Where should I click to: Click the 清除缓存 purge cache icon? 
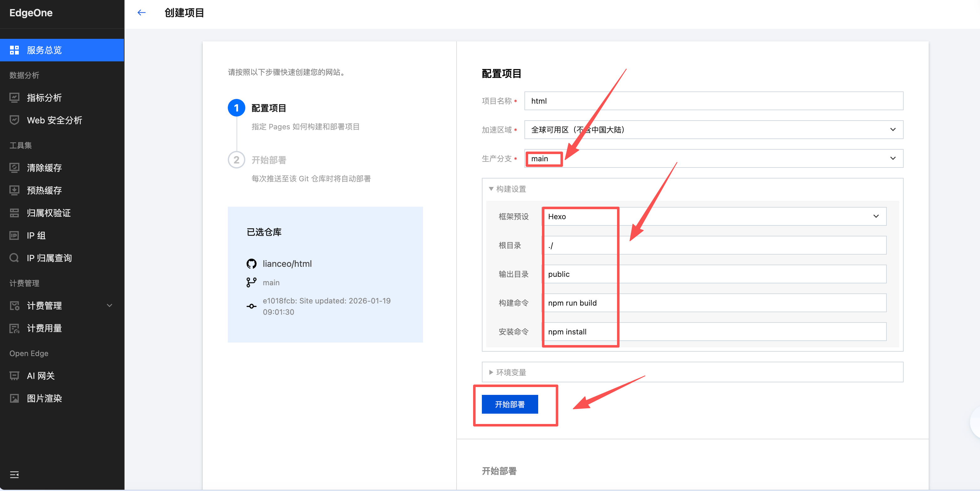(x=14, y=168)
